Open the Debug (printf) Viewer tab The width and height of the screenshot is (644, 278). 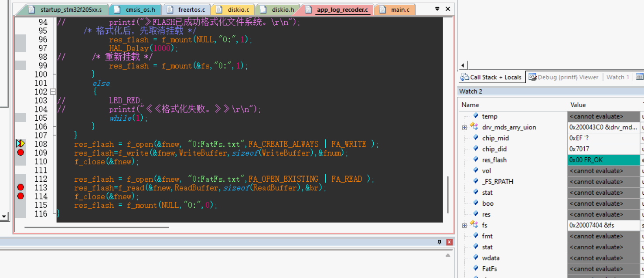coord(564,77)
